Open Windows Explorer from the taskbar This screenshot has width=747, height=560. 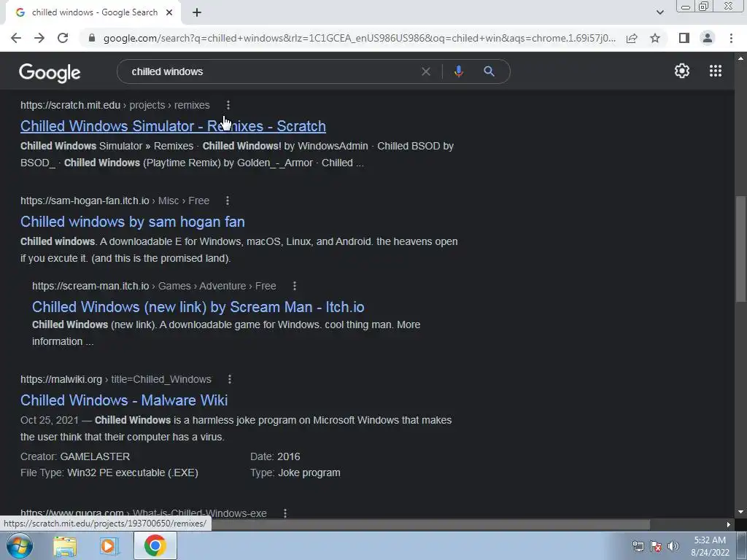click(65, 546)
